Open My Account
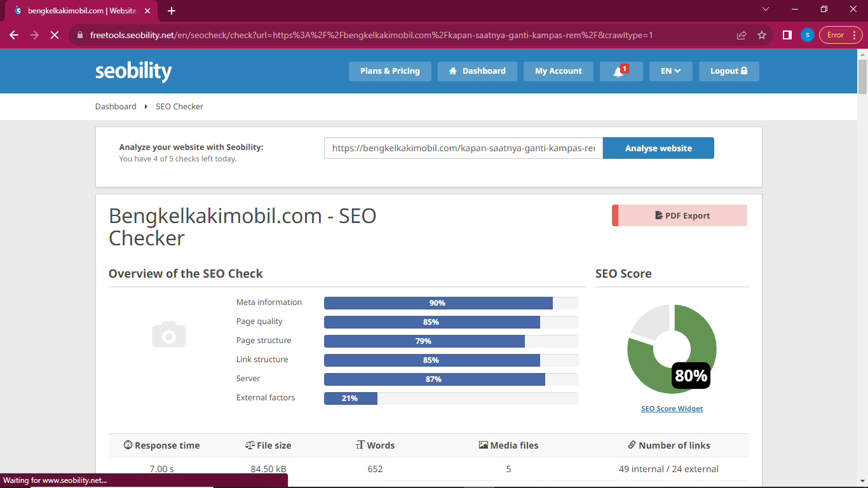 pos(559,71)
